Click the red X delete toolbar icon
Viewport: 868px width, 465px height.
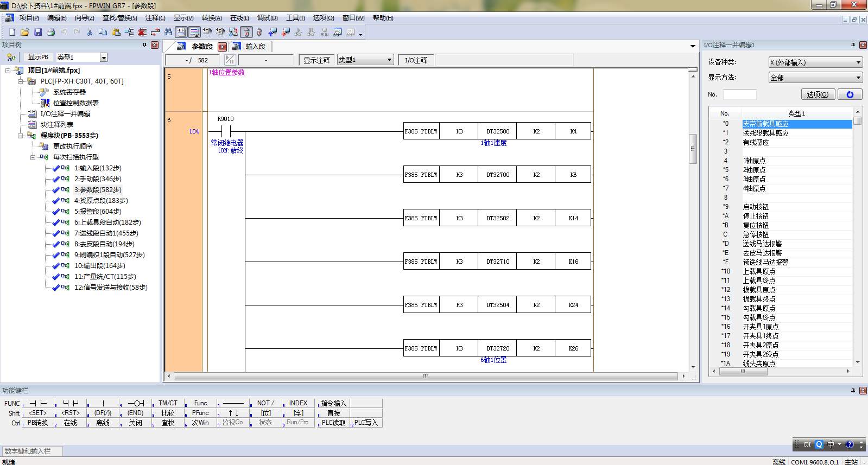(142, 32)
